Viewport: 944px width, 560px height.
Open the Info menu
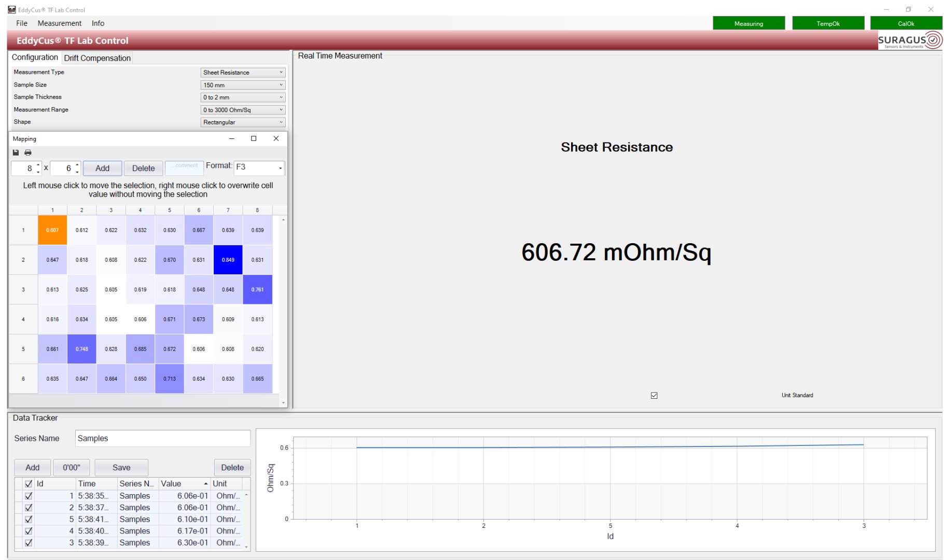[x=98, y=23]
